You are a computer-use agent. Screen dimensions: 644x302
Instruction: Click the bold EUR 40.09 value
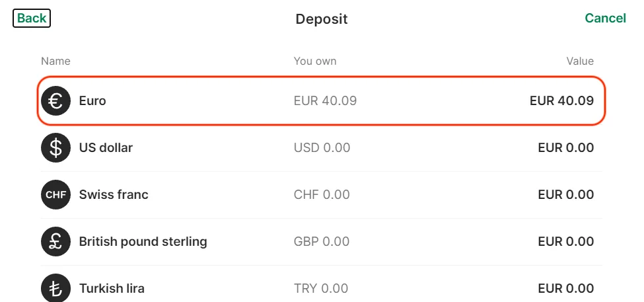tap(561, 101)
